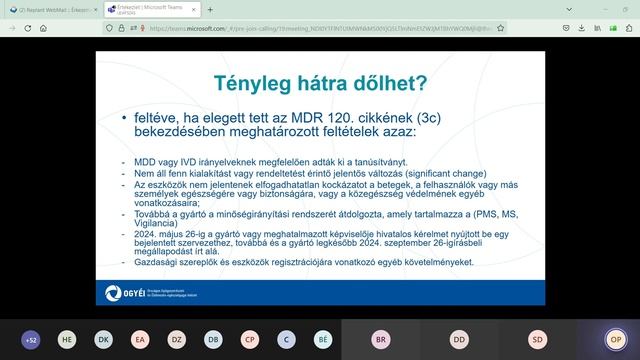Select participant avatar HE

pos(67,340)
